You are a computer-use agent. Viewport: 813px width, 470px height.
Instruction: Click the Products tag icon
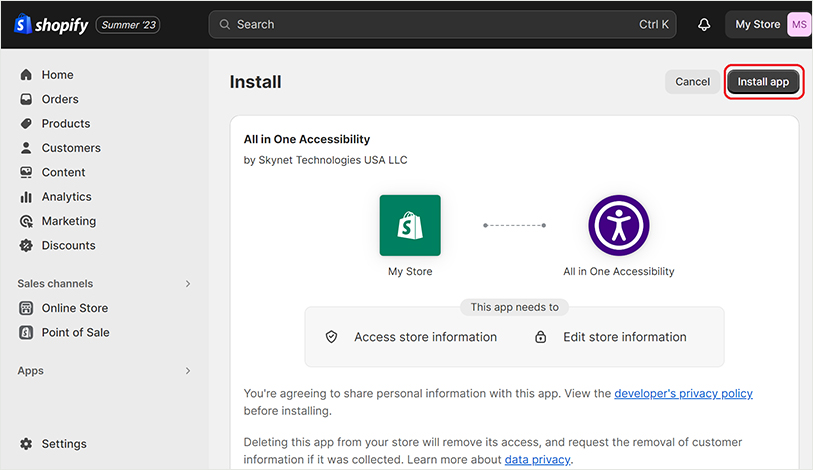(26, 123)
